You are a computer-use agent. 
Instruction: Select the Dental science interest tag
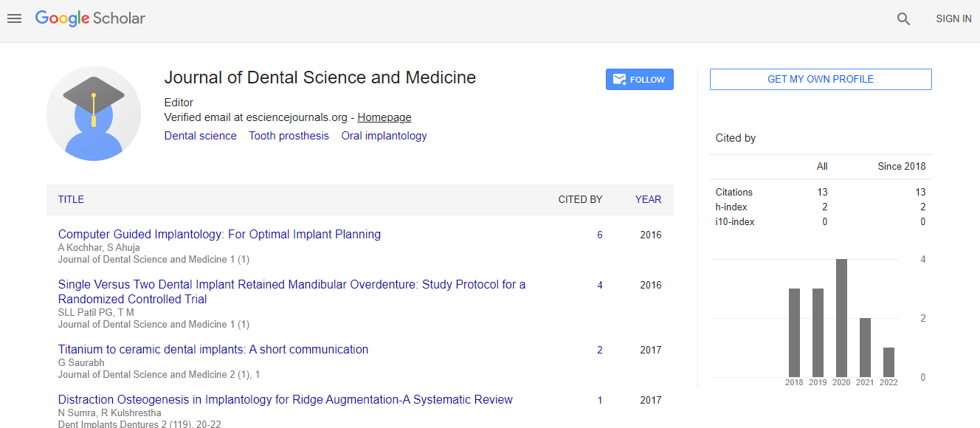(x=201, y=136)
